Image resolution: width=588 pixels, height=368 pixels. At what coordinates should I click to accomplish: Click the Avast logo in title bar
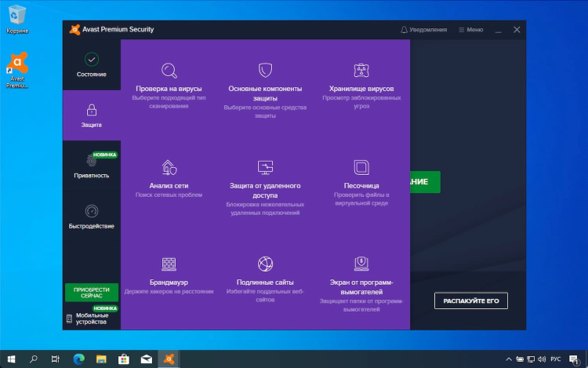[74, 29]
